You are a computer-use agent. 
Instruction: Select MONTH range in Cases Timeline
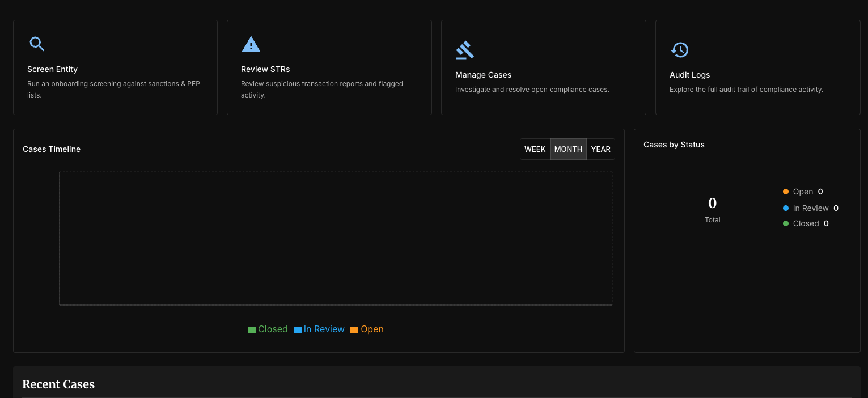[568, 149]
